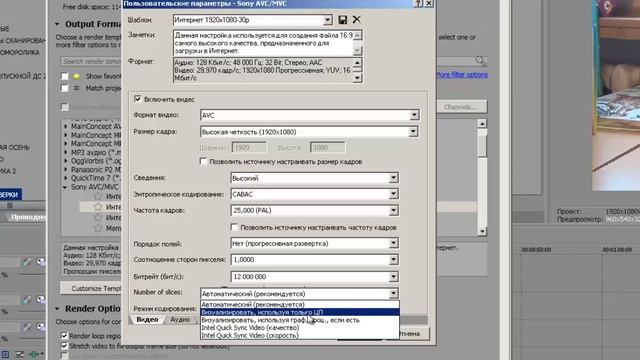Open dialog help with the question mark button
This screenshot has width=640, height=360.
pos(418,3)
